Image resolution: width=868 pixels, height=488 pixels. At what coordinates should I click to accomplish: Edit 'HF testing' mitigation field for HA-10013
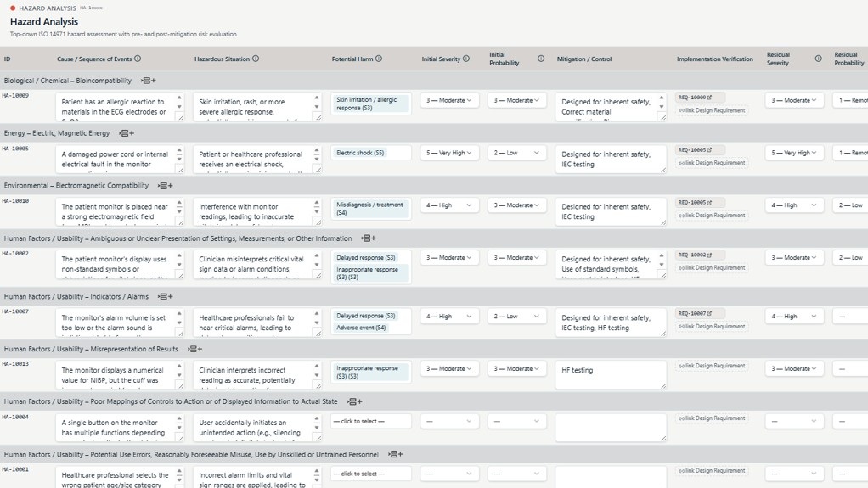click(611, 375)
